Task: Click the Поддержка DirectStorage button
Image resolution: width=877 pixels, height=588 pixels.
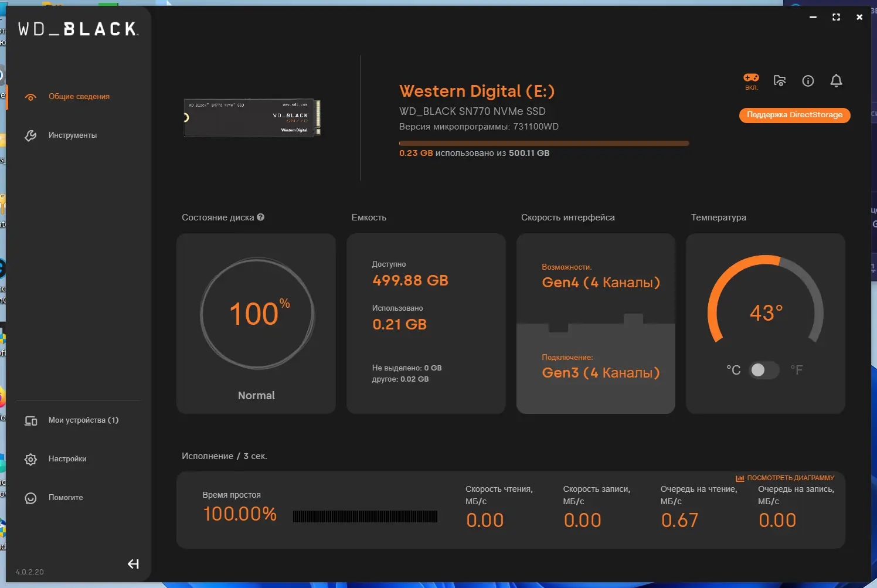Action: click(x=794, y=115)
